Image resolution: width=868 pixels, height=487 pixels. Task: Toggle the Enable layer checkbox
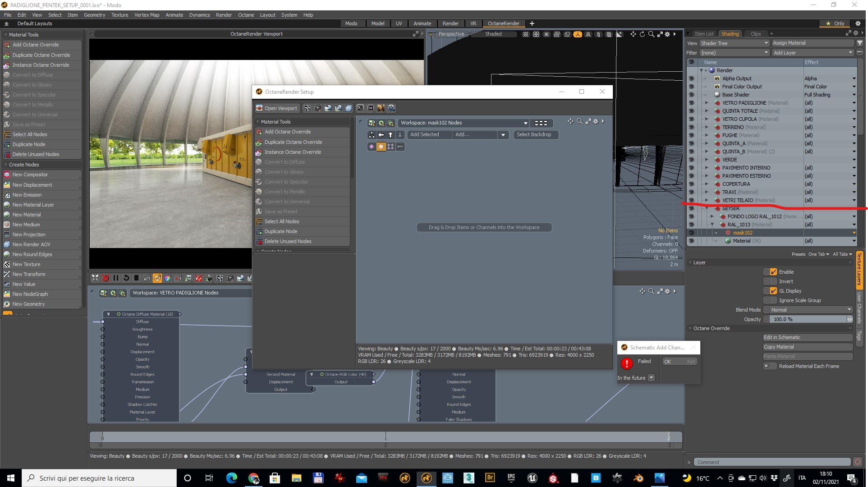[773, 272]
